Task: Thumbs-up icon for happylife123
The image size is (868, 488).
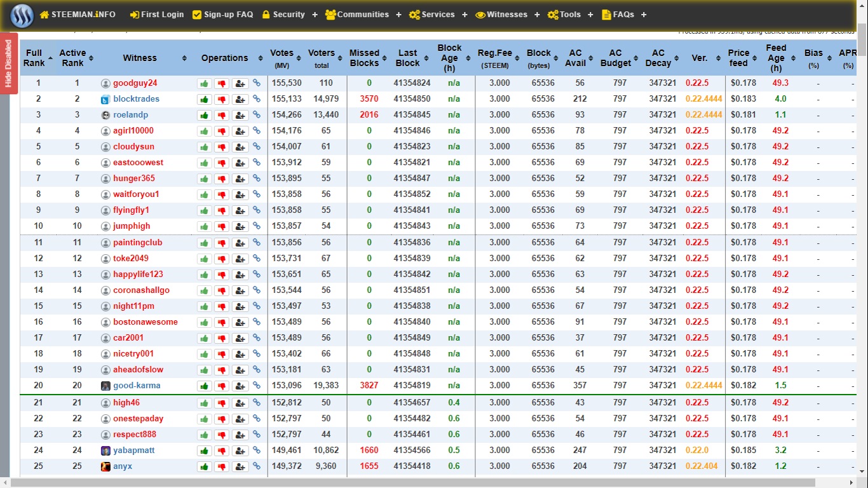Action: click(x=204, y=274)
